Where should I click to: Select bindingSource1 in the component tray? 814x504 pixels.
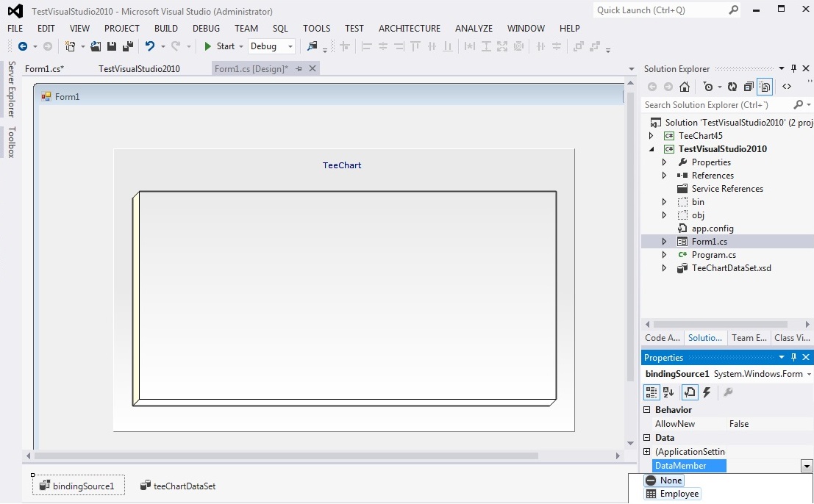(79, 486)
